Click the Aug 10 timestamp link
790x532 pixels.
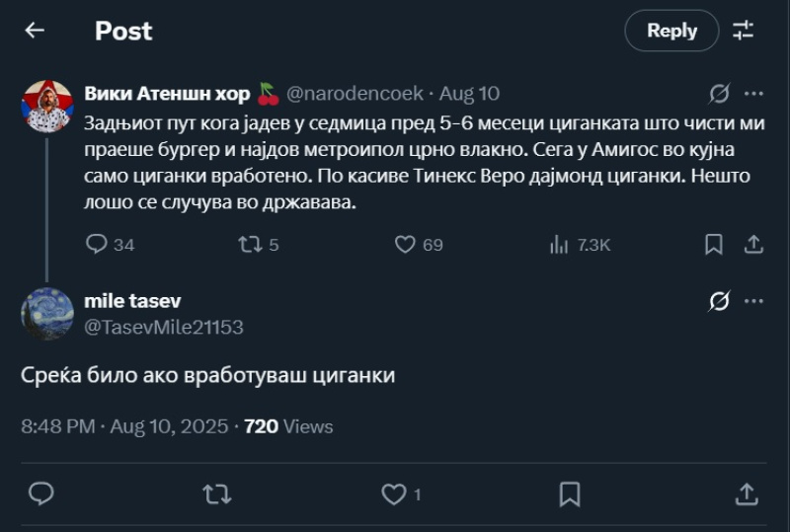point(469,94)
